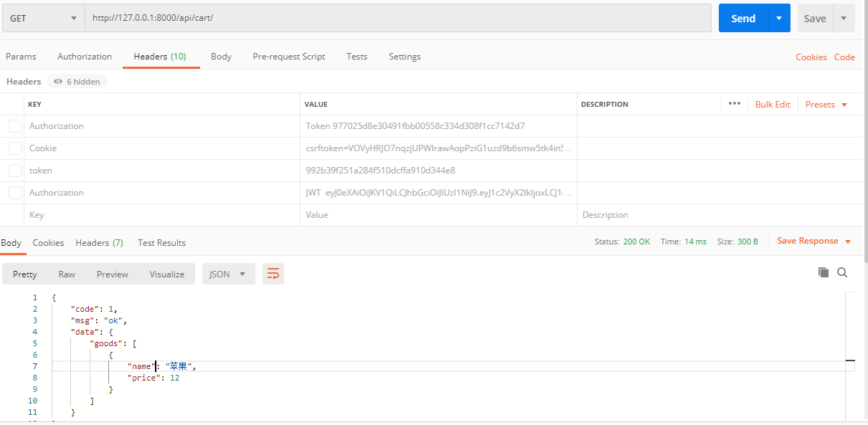
Task: Switch to the Params tab
Action: coord(21,57)
